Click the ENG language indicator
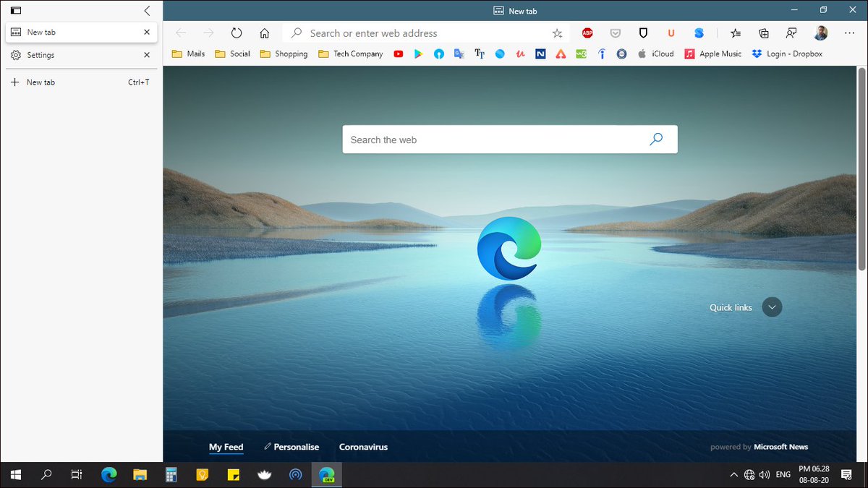 [x=783, y=475]
